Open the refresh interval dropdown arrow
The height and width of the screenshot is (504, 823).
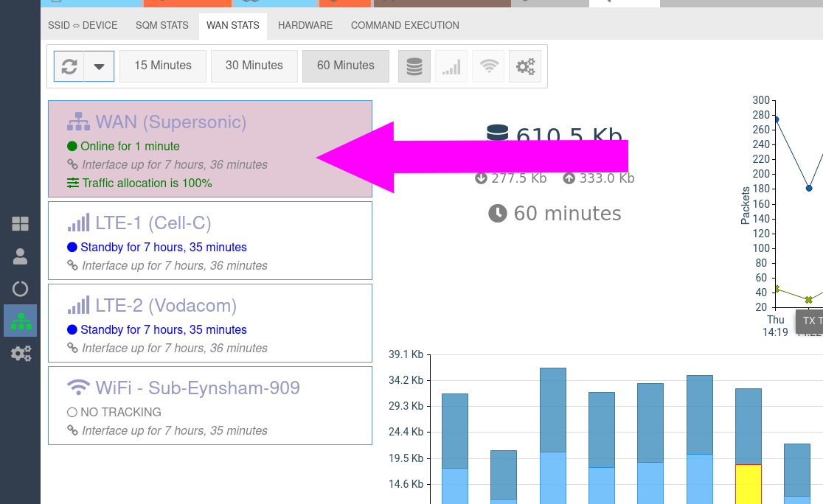point(100,66)
